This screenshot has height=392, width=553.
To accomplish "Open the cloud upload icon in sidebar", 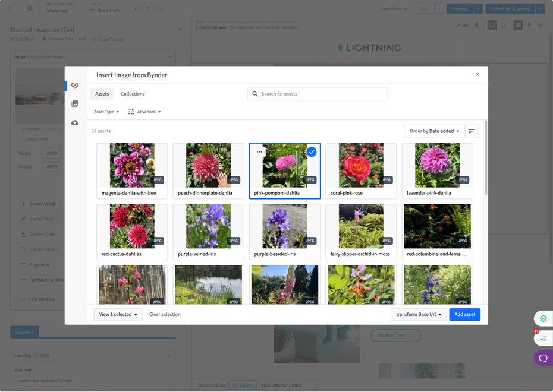I will tap(75, 122).
